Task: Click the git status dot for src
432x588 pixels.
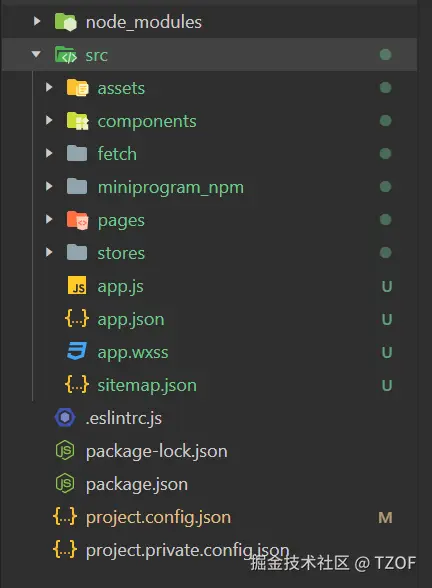Action: [x=386, y=54]
